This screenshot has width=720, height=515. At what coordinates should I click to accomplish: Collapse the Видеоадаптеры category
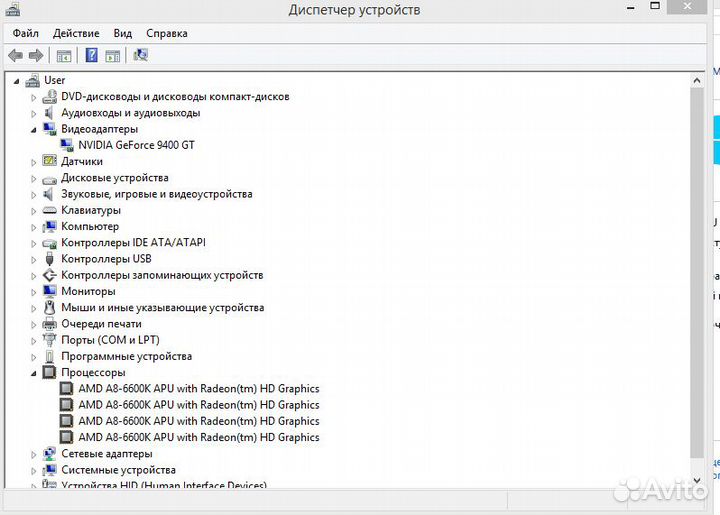click(33, 129)
